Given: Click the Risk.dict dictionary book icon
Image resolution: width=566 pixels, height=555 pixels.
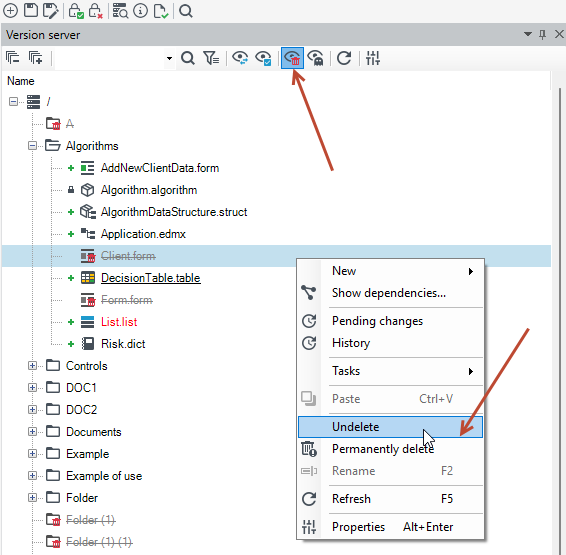Looking at the screenshot, I should pyautogui.click(x=88, y=344).
